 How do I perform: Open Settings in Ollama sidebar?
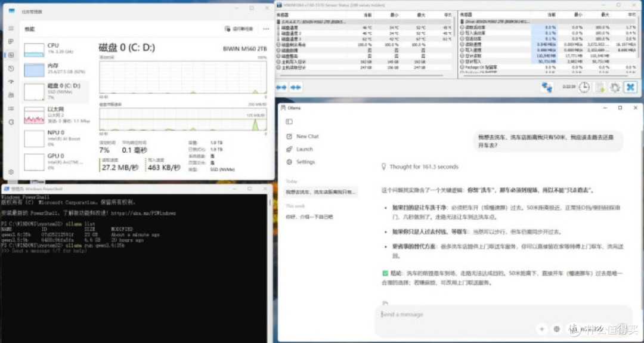[301, 162]
